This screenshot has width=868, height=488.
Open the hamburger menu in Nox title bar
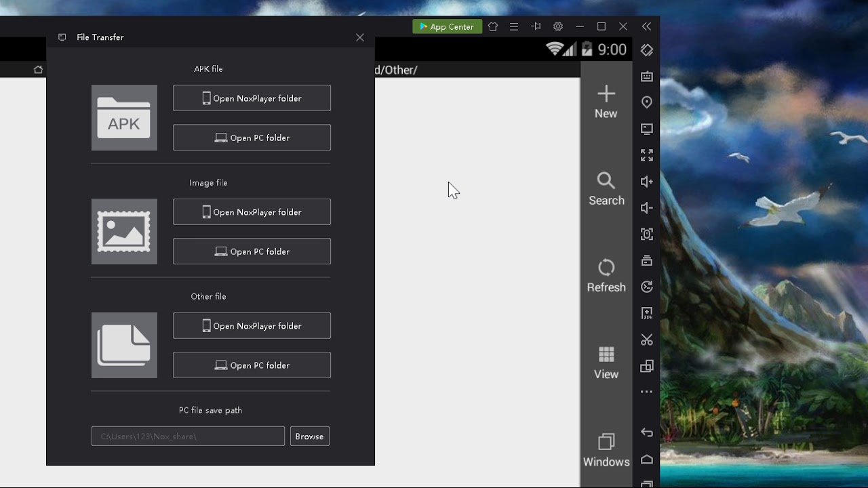click(x=514, y=26)
